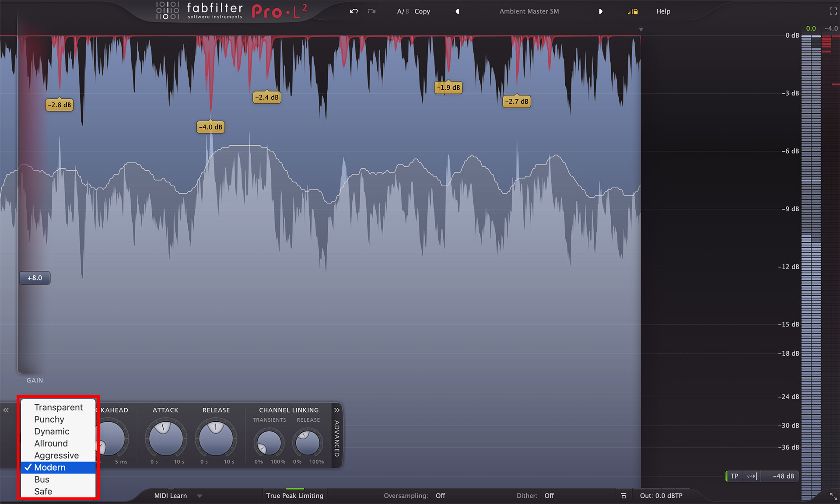Screen dimensions: 840x504
Task: Click the -4.0 dB gain reduction label
Action: coord(210,127)
